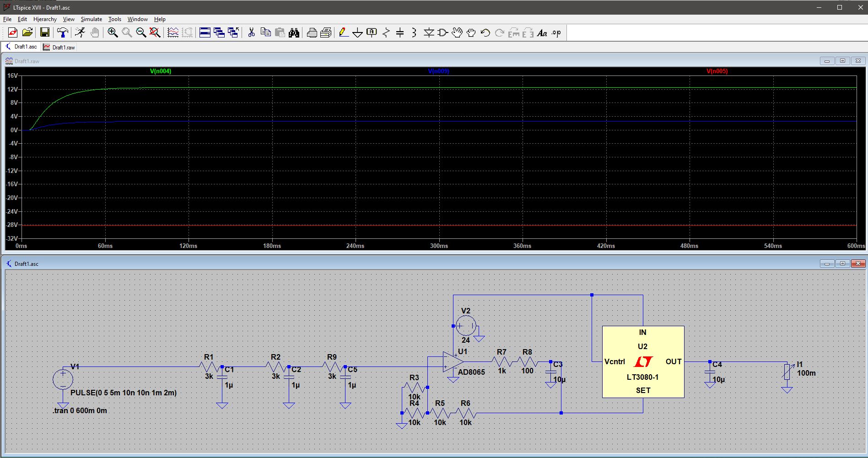Click the I1 current load label
Viewport: 868px width, 458px height.
point(800,364)
